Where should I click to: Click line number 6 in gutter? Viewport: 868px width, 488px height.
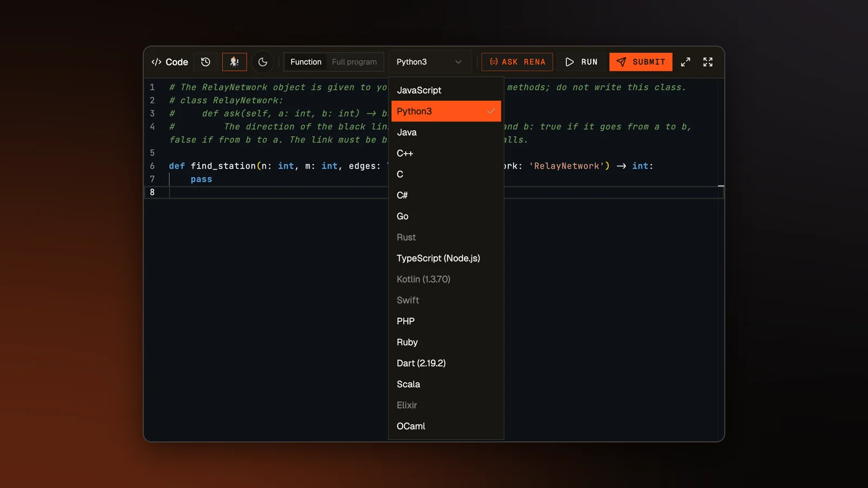[152, 166]
